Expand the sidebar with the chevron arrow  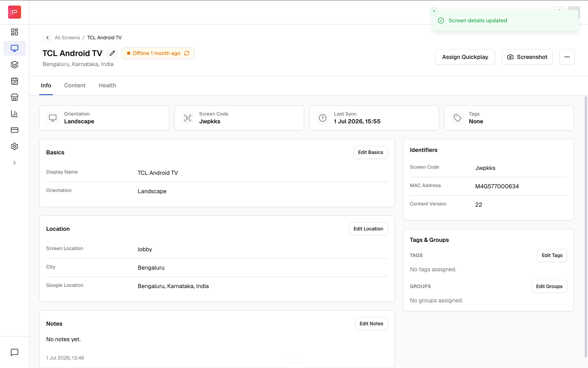pyautogui.click(x=14, y=163)
